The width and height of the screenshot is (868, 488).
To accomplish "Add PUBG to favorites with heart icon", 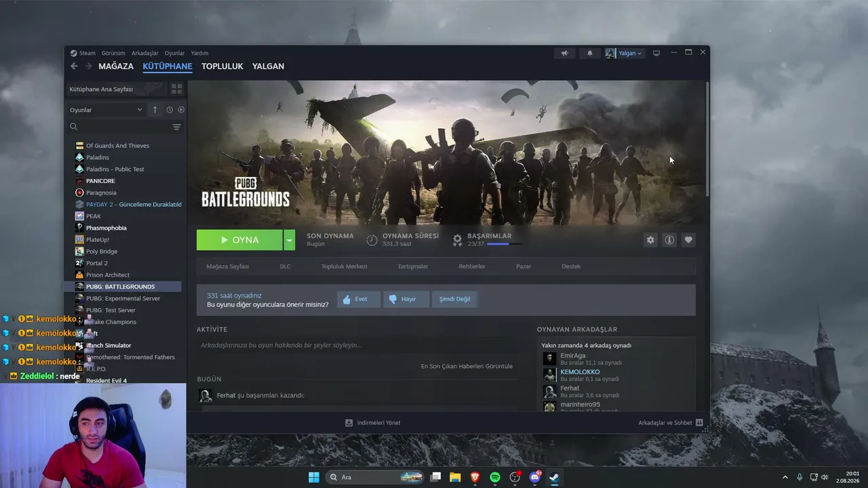I will pos(688,240).
